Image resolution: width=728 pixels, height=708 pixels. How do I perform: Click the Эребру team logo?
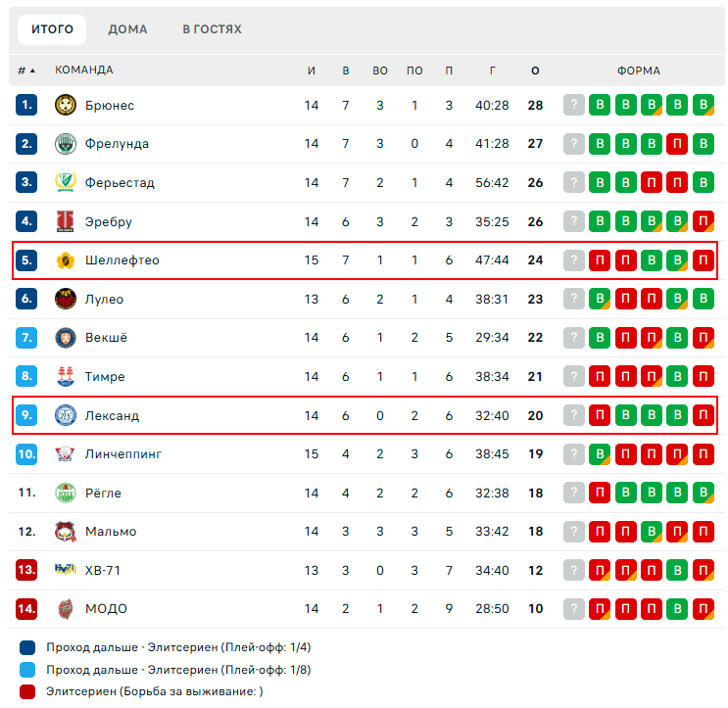click(66, 221)
